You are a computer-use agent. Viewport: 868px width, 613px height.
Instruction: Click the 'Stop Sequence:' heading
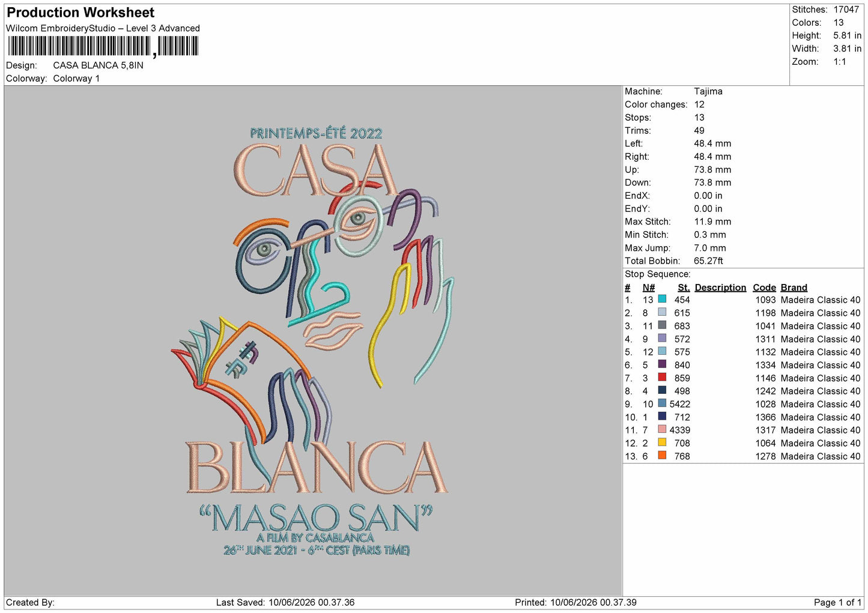[658, 274]
